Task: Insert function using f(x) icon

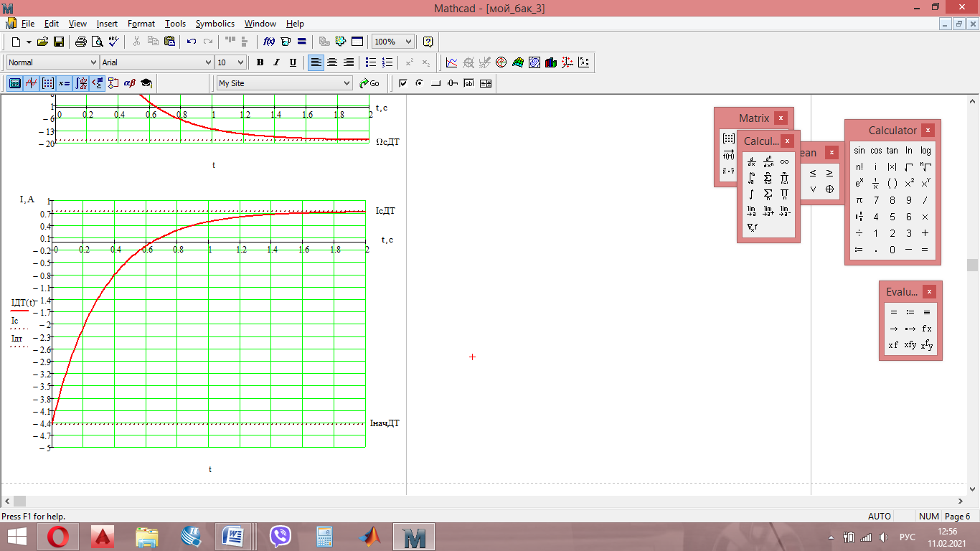Action: (270, 42)
